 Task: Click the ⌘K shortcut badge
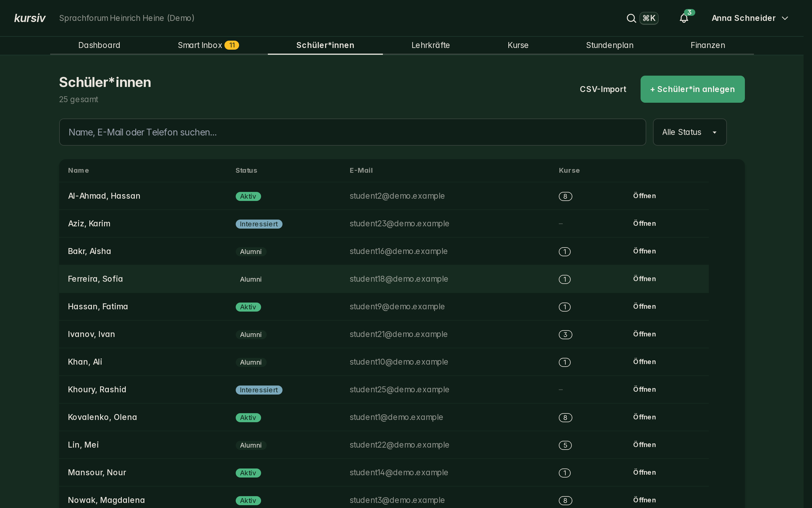pos(648,18)
